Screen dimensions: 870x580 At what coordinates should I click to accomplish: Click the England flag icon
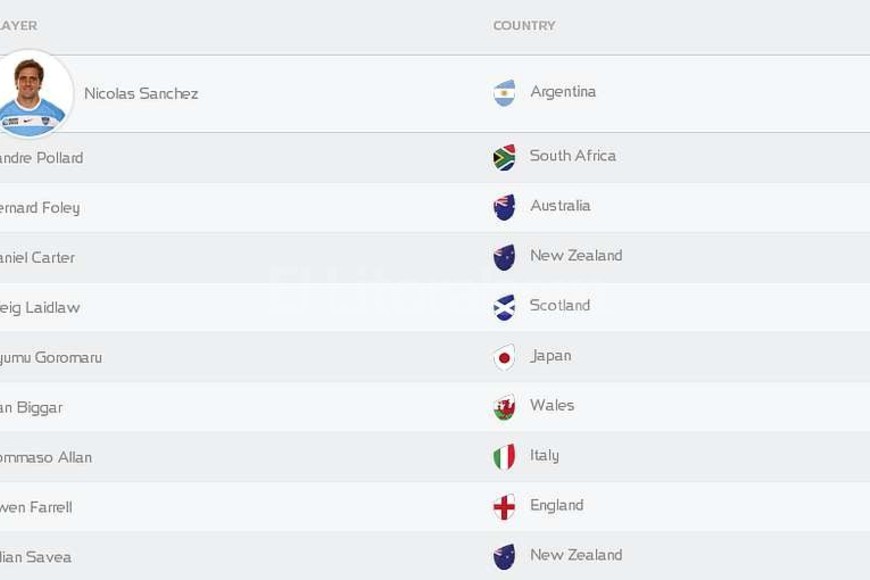504,507
